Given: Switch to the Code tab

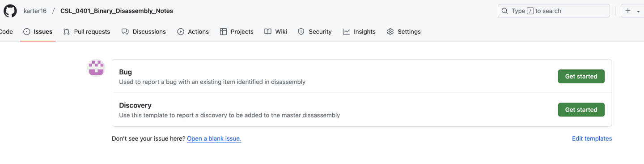Looking at the screenshot, I should point(6,31).
